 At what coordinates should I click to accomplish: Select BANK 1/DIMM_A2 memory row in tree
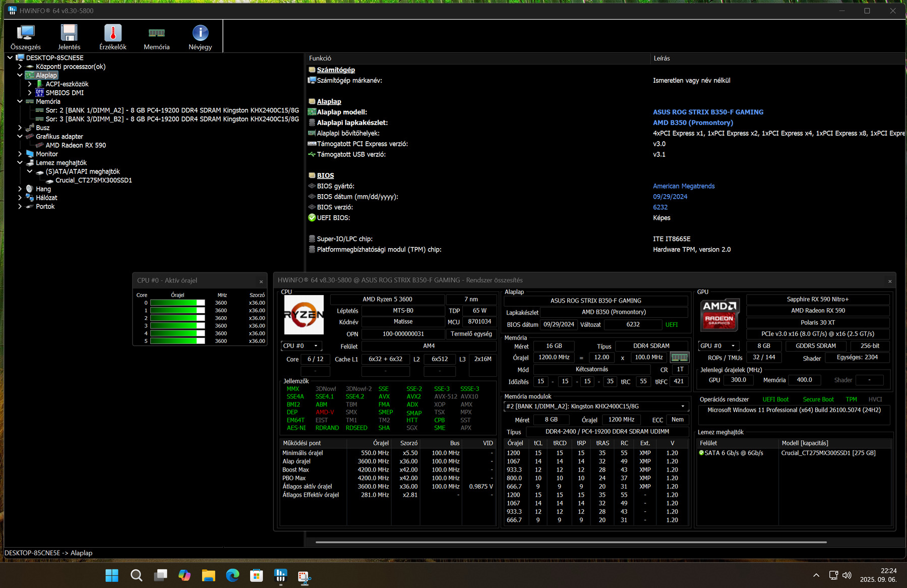click(172, 110)
